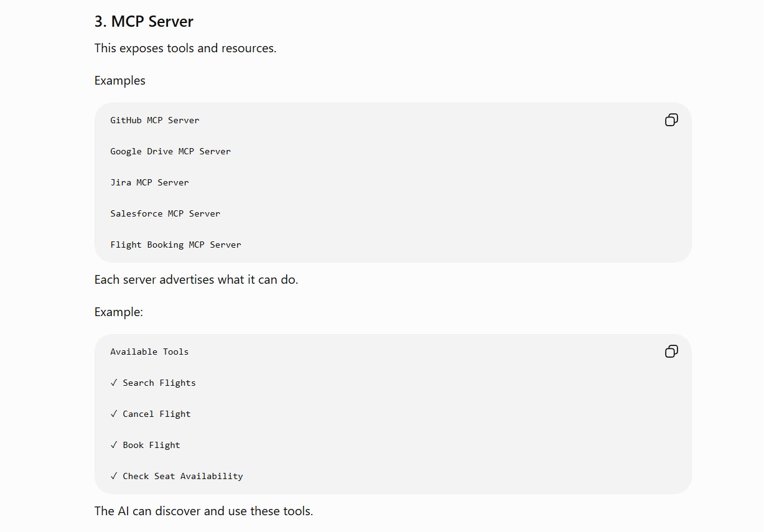The height and width of the screenshot is (532, 764).
Task: Click the 'Available Tools' line
Action: point(149,352)
